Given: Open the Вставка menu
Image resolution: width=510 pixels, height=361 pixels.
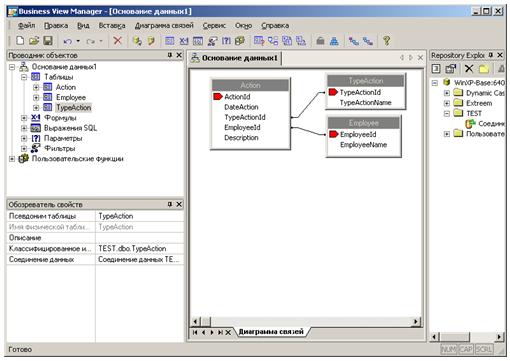Looking at the screenshot, I should point(112,26).
